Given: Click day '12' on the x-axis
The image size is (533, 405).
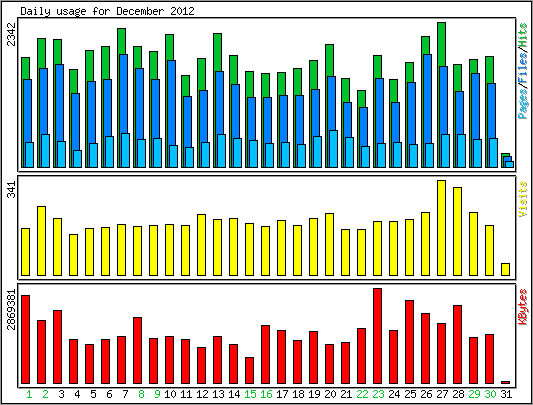Looking at the screenshot, I should click(202, 394).
